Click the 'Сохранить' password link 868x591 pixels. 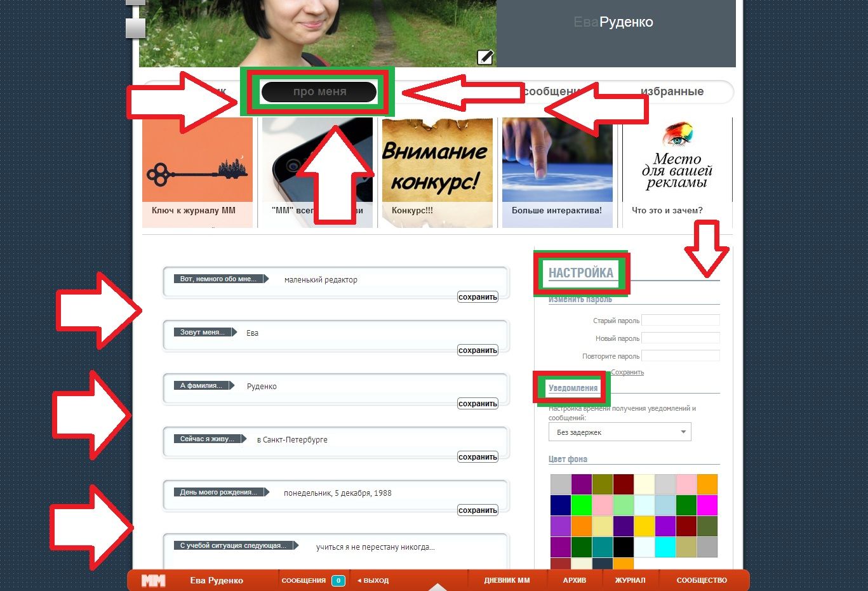627,373
